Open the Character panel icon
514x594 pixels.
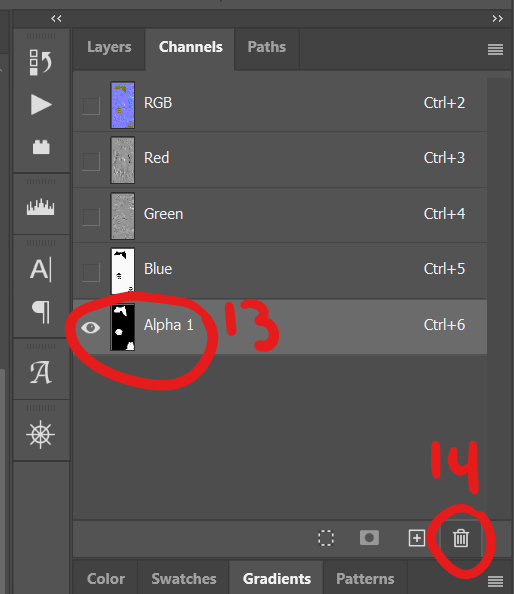tap(41, 270)
